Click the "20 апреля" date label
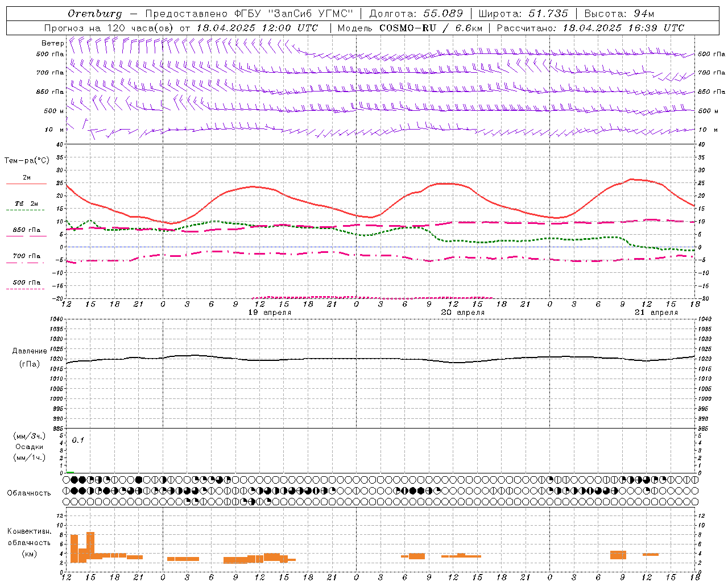Screen dimensions: 728x582 tap(463, 313)
